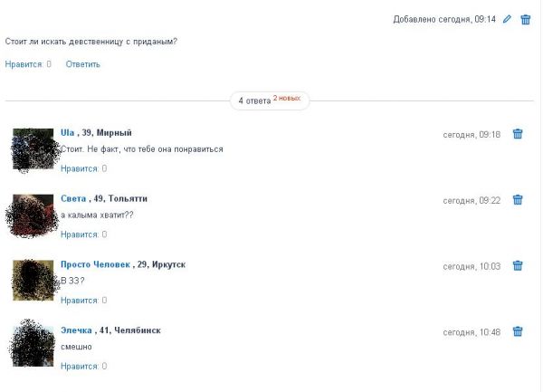Like the original question via Нравится
543x392 pixels.
point(28,64)
